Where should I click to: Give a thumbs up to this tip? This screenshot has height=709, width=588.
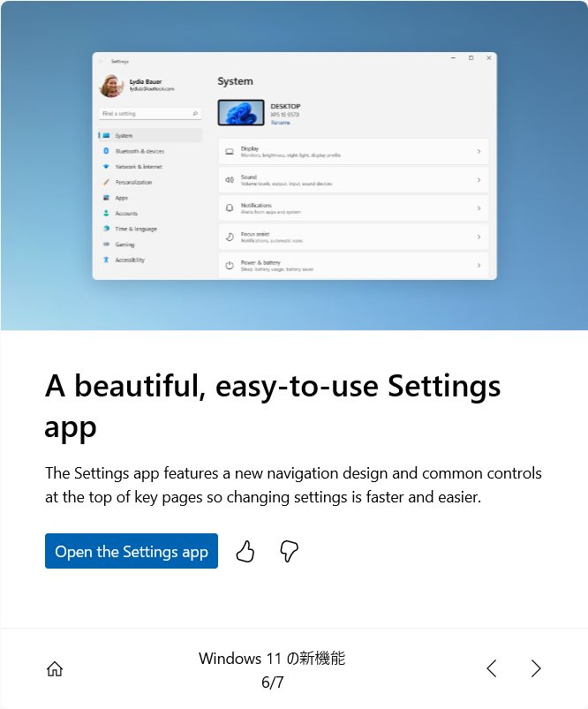click(245, 551)
